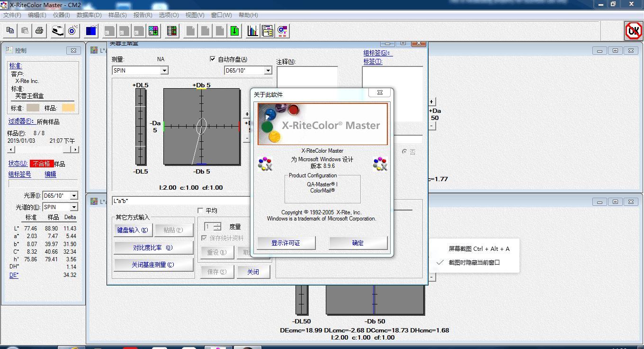Click the greyed-out paste toolbar icon
644x349 pixels.
pos(25,31)
